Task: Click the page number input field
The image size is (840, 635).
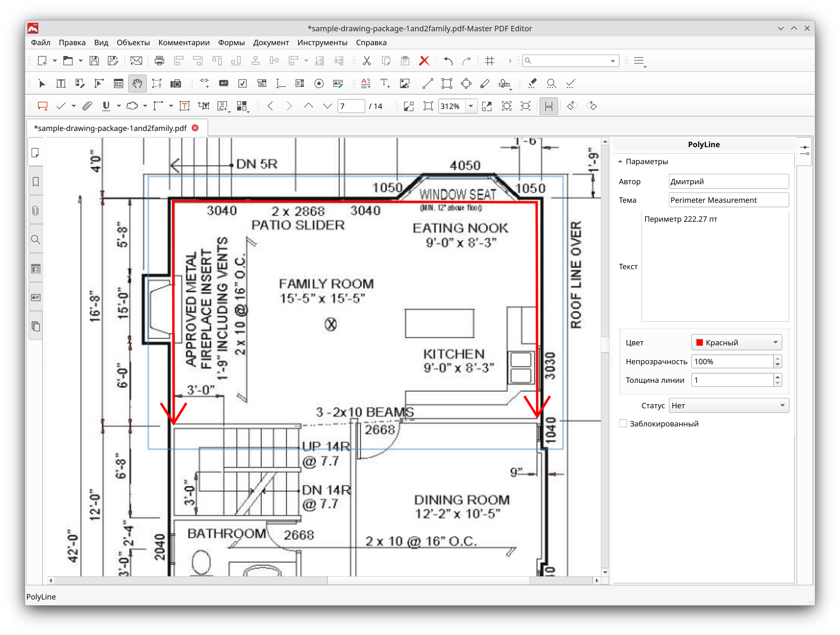Action: click(x=351, y=107)
